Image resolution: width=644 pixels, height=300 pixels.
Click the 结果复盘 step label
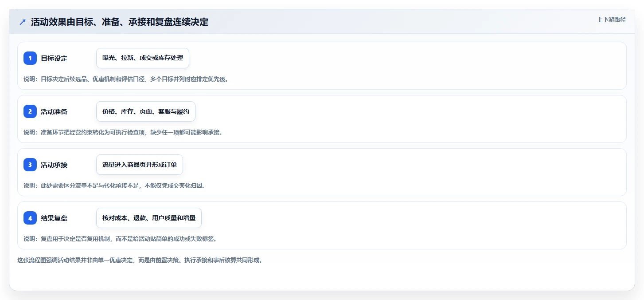pyautogui.click(x=54, y=218)
